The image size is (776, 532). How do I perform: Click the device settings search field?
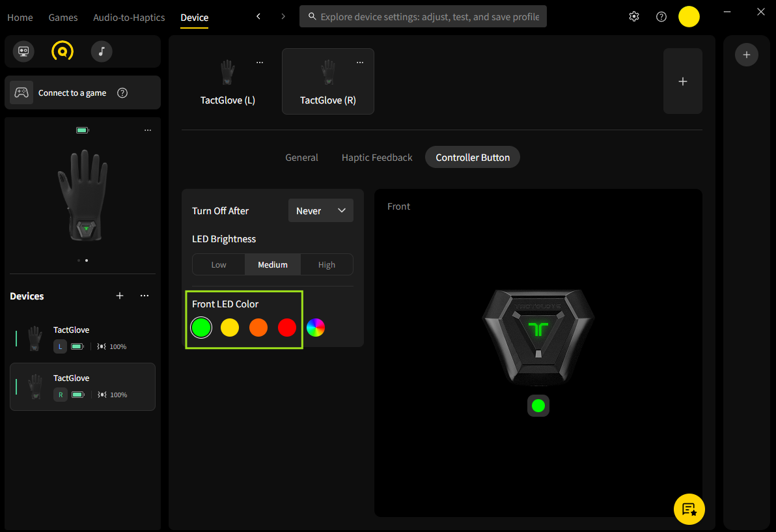click(423, 16)
